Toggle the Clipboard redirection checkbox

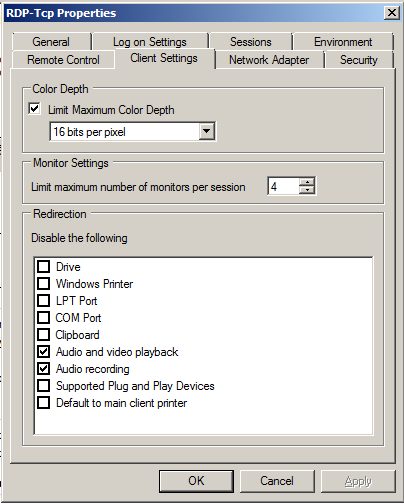pos(44,335)
